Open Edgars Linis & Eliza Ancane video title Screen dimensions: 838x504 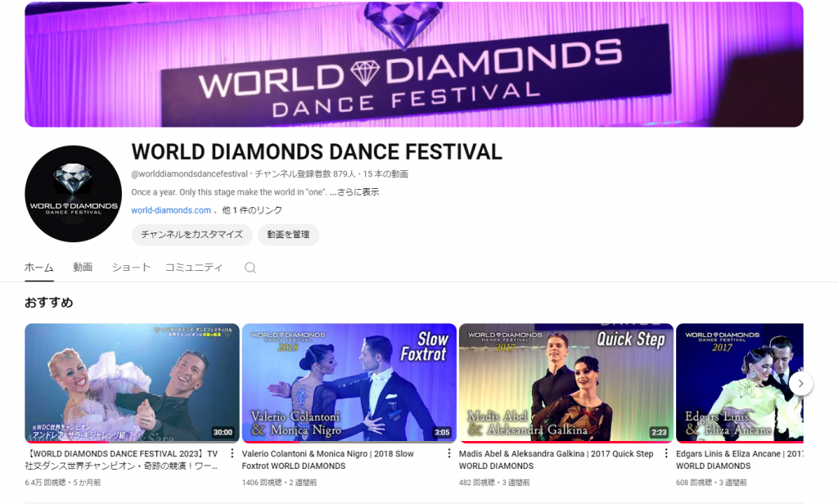point(740,460)
